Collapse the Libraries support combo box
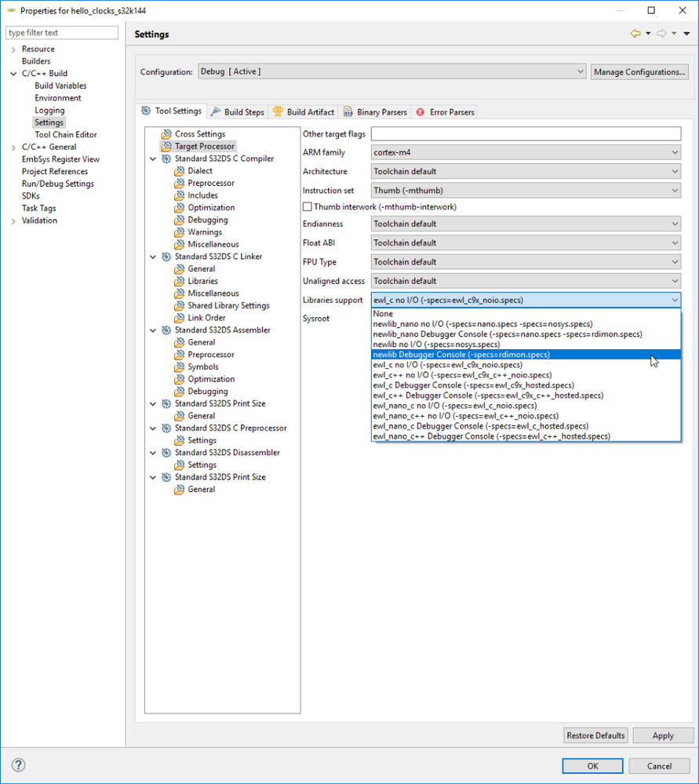This screenshot has width=699, height=784. point(526,300)
